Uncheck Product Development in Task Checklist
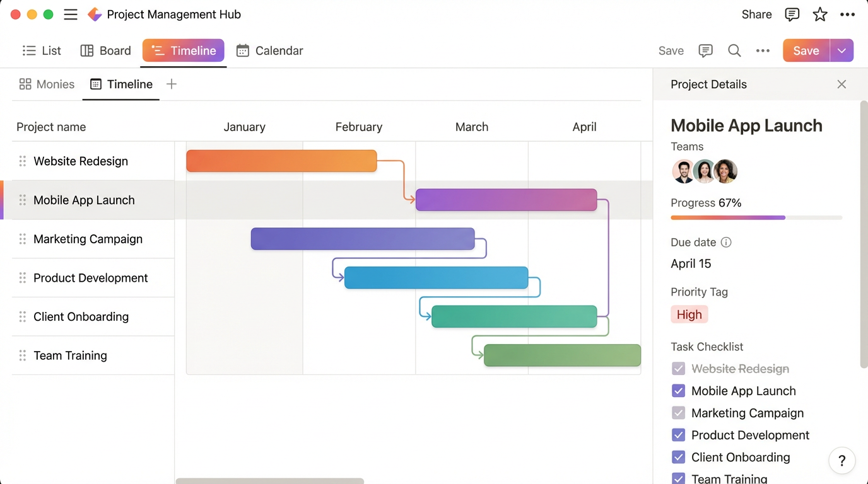 click(x=678, y=435)
